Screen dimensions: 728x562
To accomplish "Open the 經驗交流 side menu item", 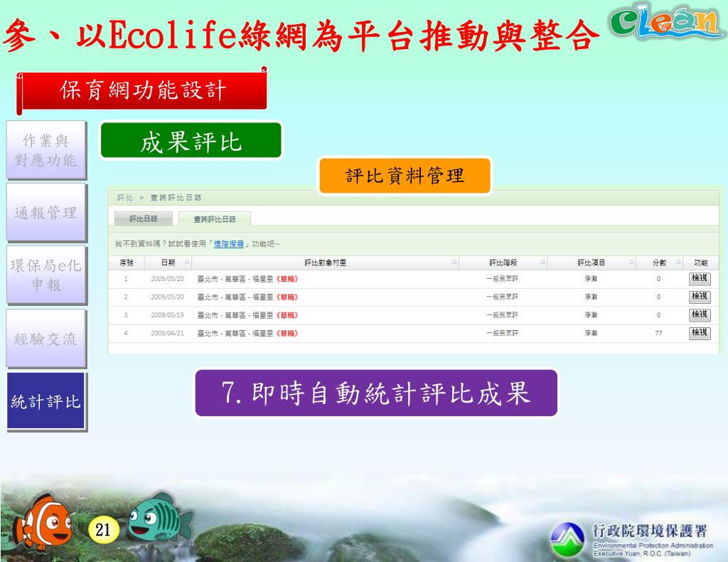I will [x=46, y=339].
